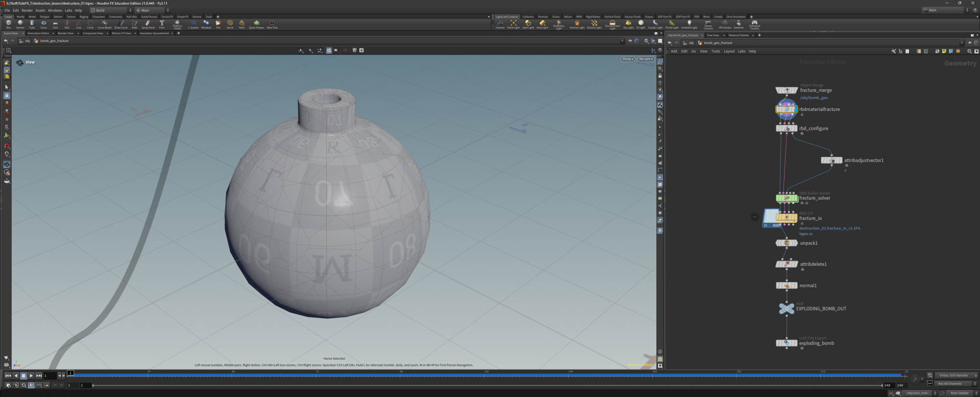The height and width of the screenshot is (397, 980).
Task: Click the Torus shelf tool
Action: click(43, 24)
